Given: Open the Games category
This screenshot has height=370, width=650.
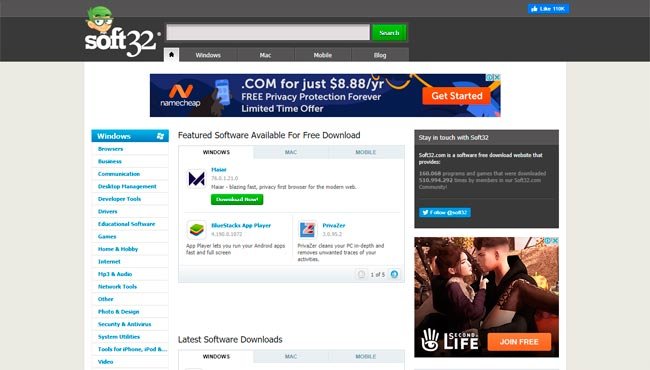Looking at the screenshot, I should 107,236.
